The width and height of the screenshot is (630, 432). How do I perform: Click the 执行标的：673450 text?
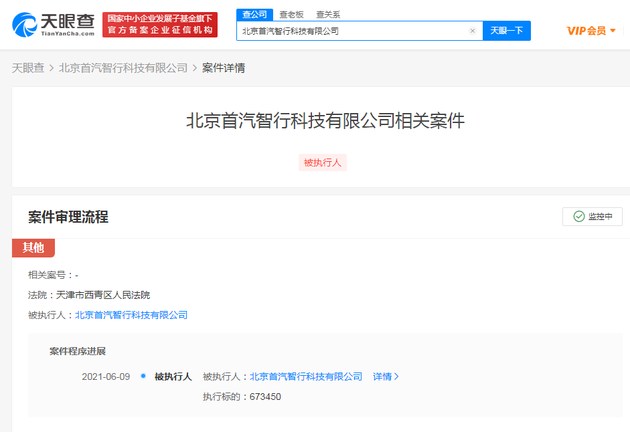tap(242, 397)
